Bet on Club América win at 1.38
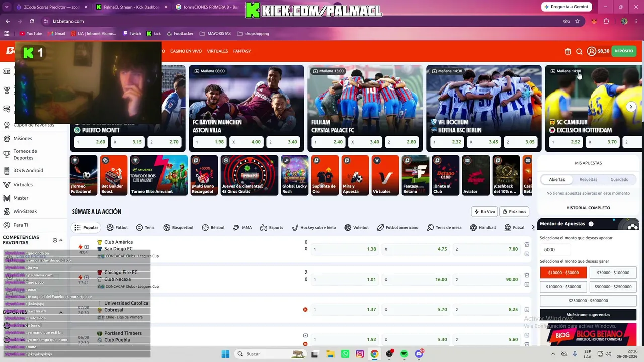The width and height of the screenshot is (644, 362). click(345, 249)
